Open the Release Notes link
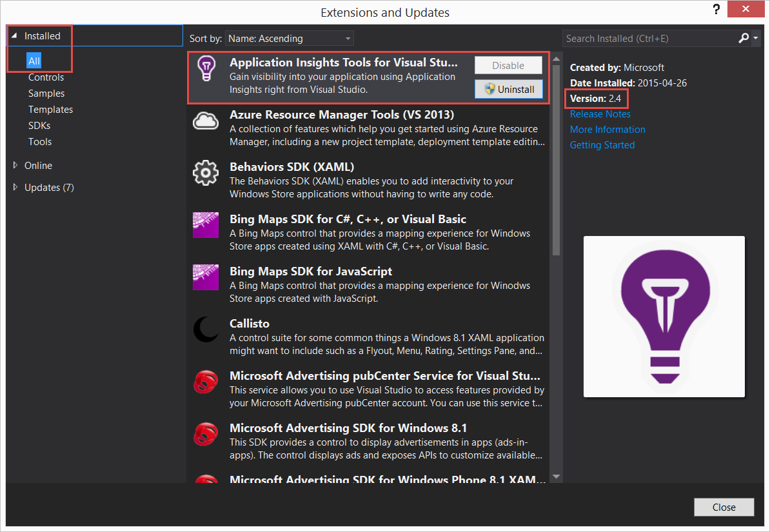 point(600,114)
